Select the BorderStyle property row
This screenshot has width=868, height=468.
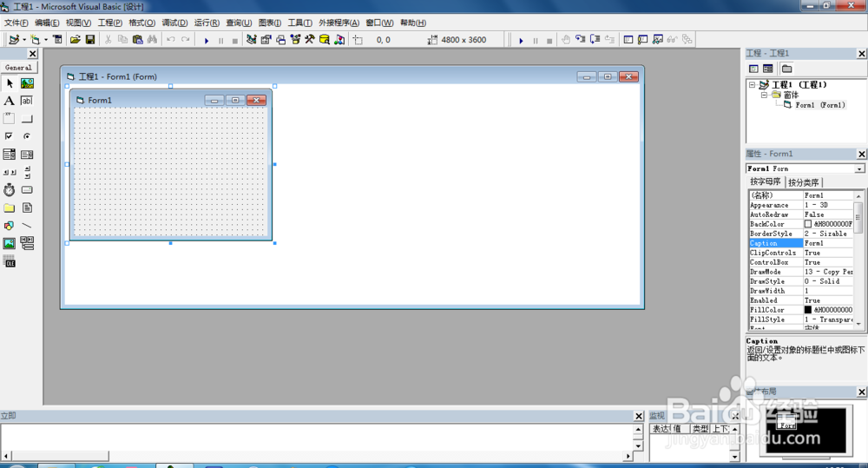(x=800, y=234)
